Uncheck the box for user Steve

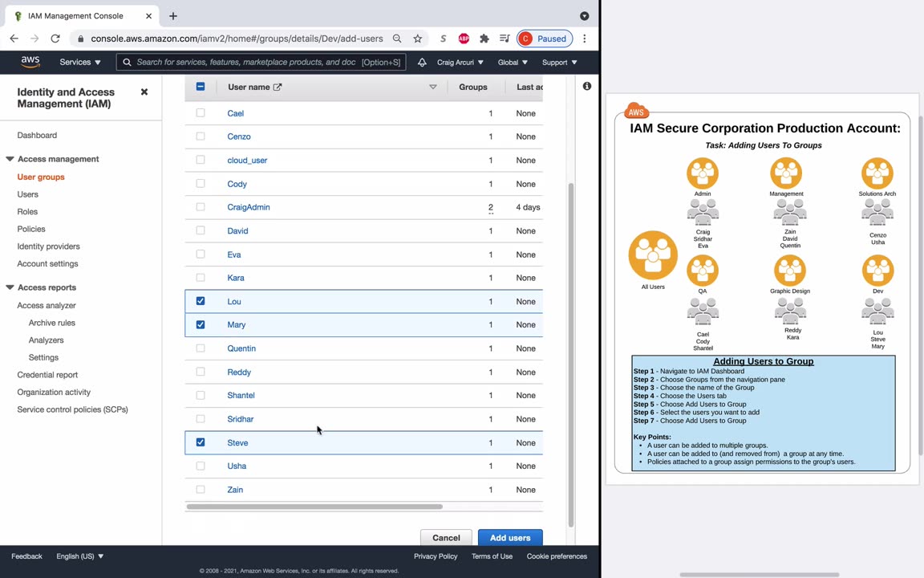[x=201, y=442]
